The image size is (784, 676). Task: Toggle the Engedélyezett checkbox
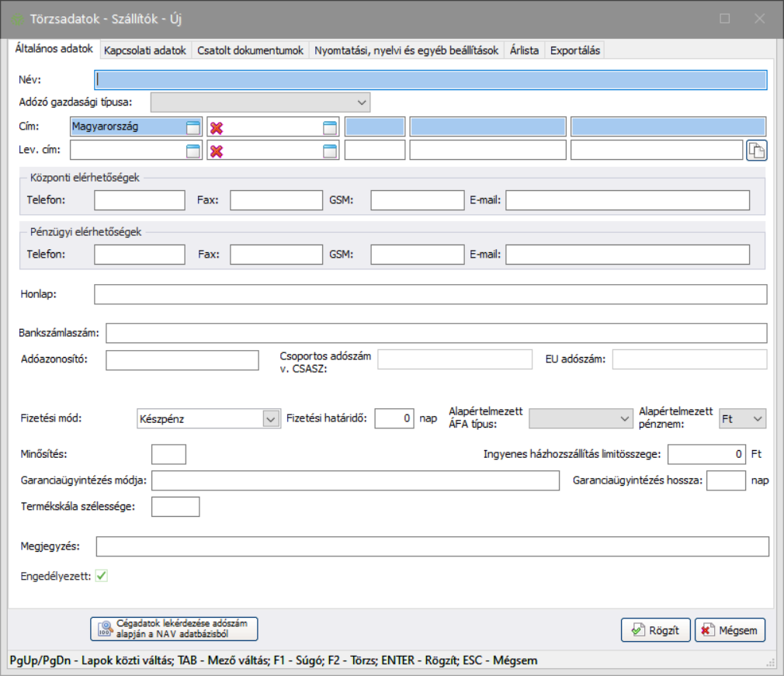(x=101, y=576)
